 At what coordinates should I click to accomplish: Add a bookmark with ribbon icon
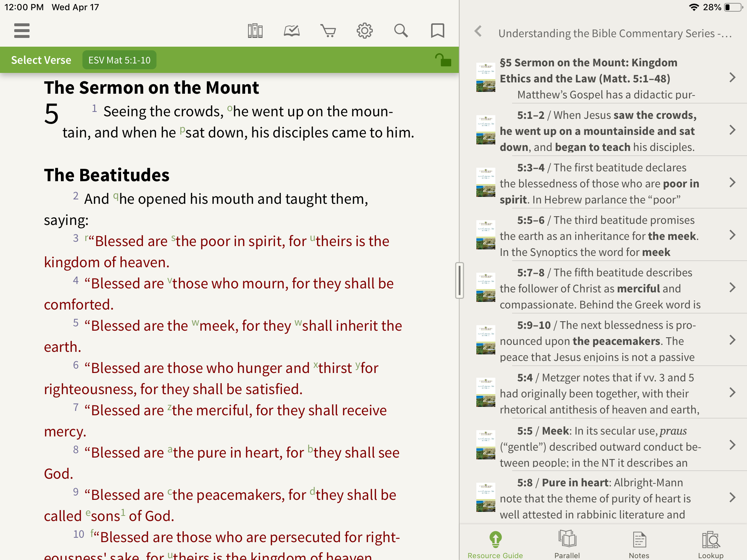tap(437, 31)
